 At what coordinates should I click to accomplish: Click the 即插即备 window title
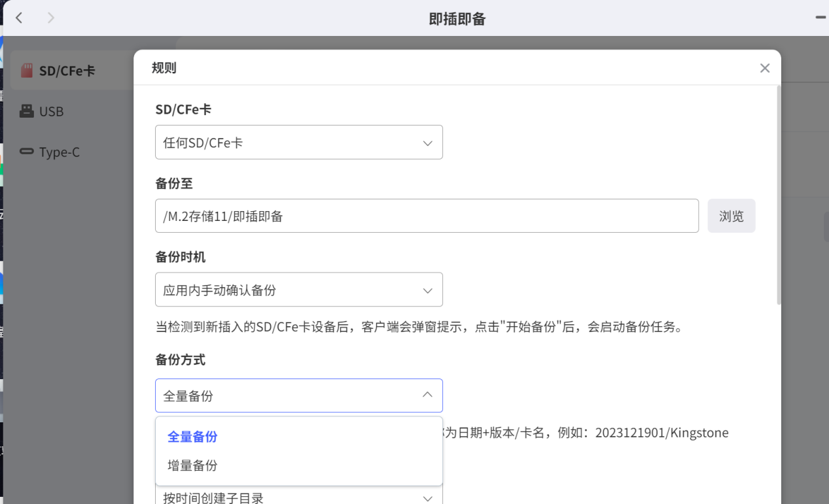tap(457, 18)
